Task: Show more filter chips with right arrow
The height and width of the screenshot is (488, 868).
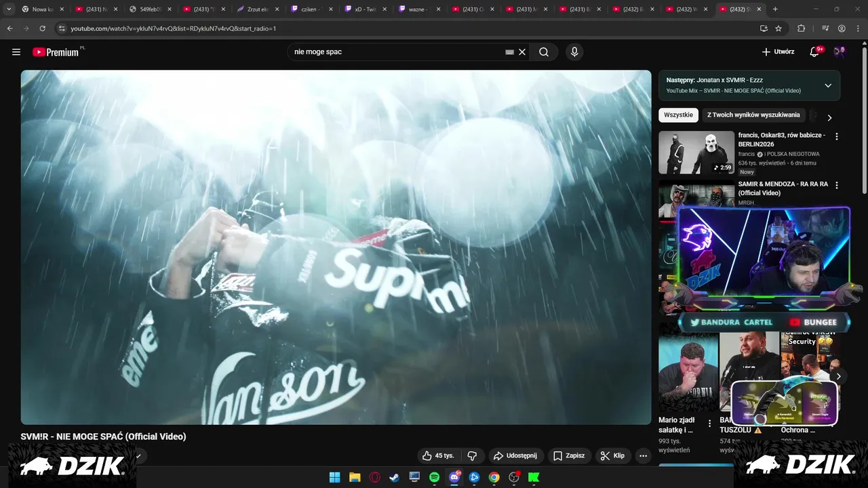Action: 829,117
